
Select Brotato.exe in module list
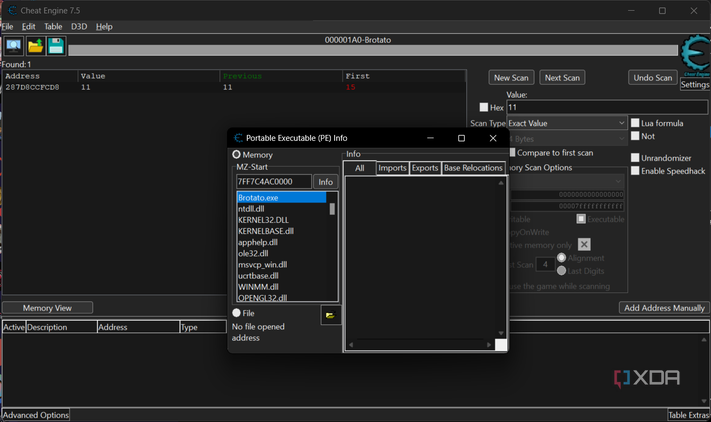282,198
